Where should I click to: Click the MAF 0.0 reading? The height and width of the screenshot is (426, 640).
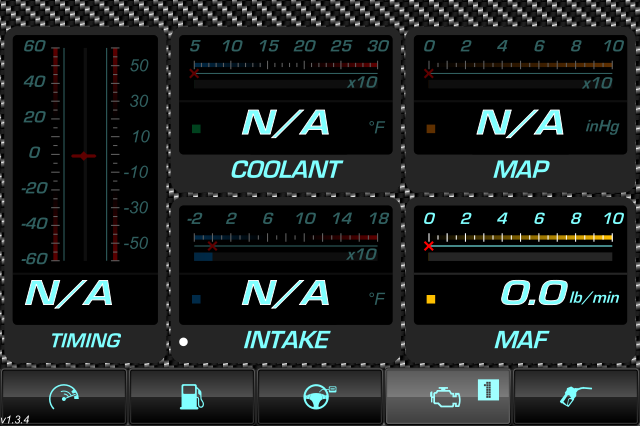coord(534,293)
